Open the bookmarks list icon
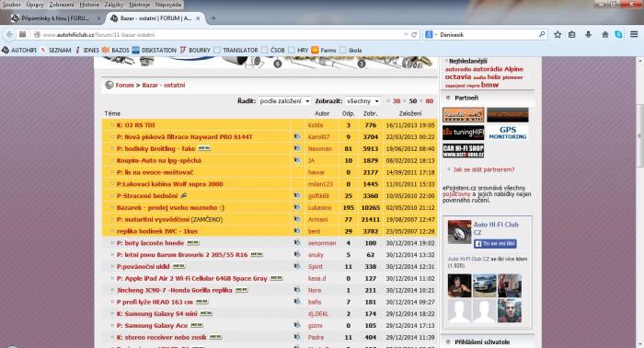 [x=571, y=35]
